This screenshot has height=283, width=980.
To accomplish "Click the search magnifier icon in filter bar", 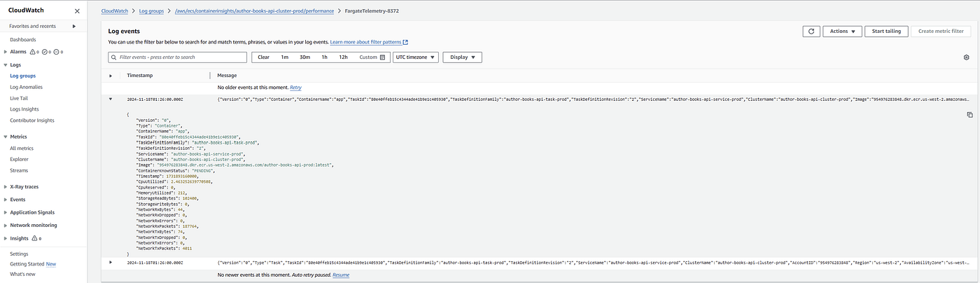I will click(x=114, y=57).
